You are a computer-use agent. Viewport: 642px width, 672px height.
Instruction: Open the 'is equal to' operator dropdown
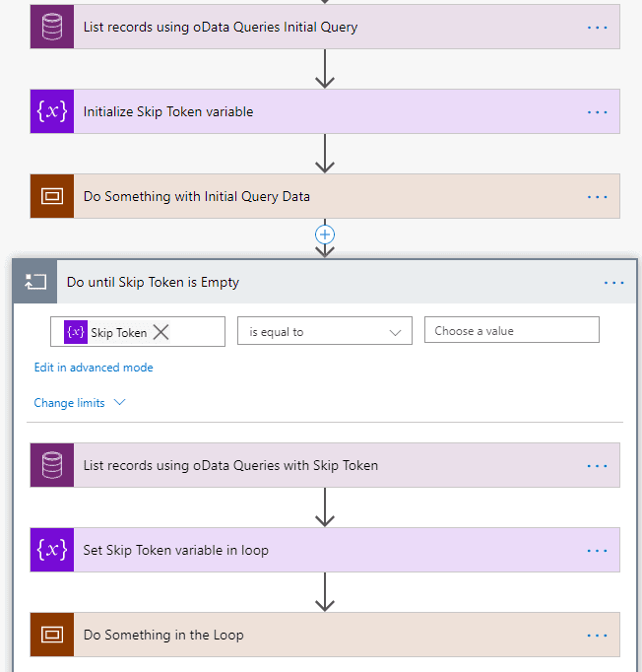(x=324, y=332)
